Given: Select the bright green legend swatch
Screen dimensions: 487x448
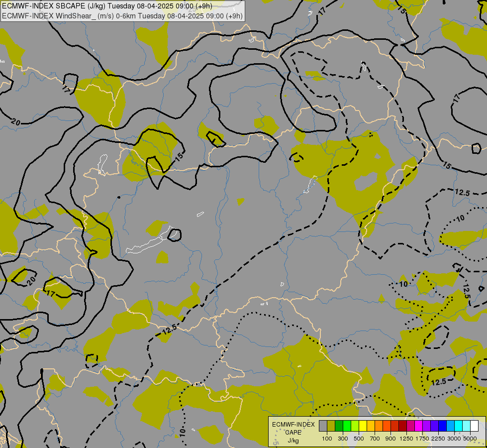Looking at the screenshot, I should [347, 426].
